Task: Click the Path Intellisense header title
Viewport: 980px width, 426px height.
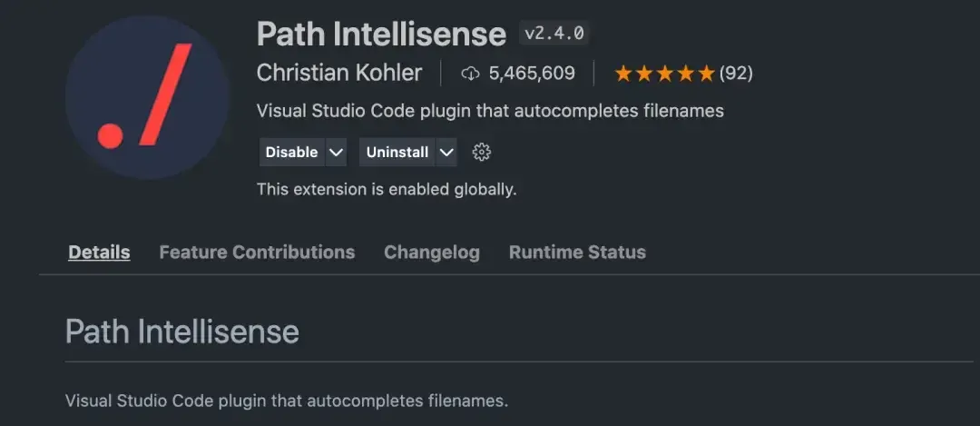Action: pos(381,35)
